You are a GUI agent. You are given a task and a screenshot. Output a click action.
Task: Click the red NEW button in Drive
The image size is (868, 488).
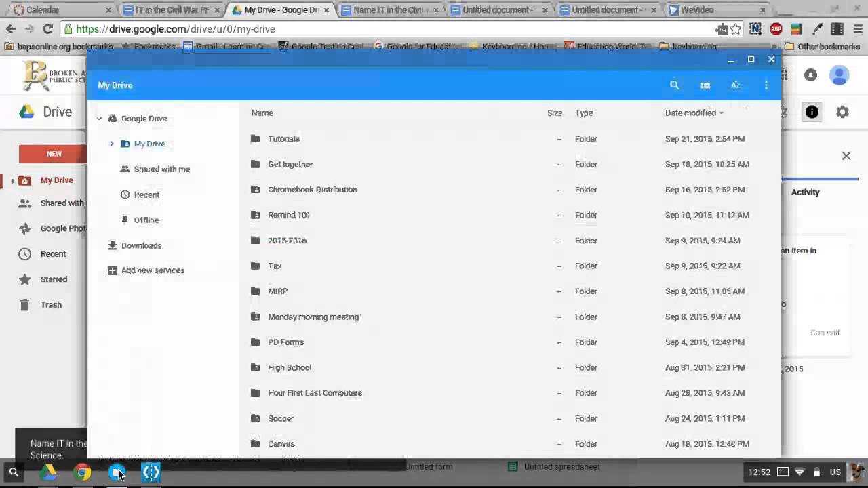point(54,154)
